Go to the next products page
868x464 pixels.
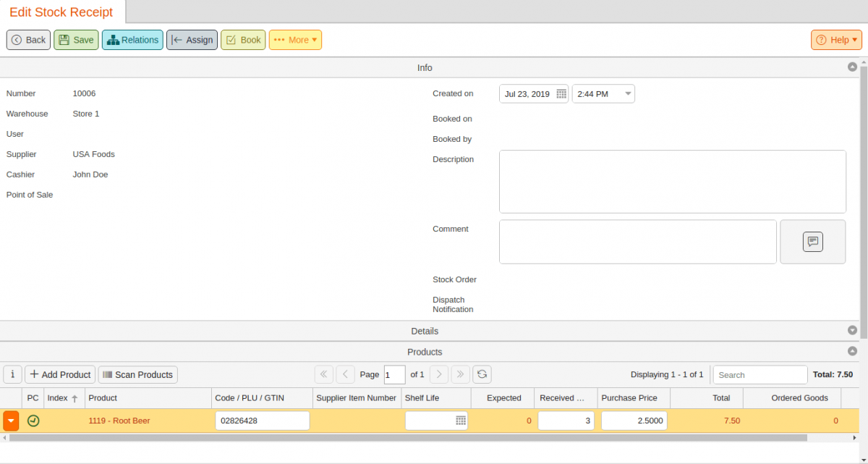point(439,374)
